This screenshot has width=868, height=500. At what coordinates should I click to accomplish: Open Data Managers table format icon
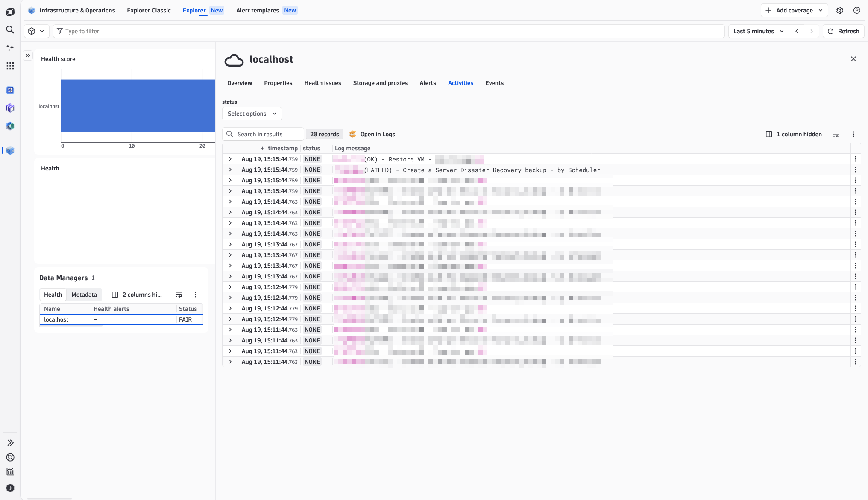pos(179,295)
